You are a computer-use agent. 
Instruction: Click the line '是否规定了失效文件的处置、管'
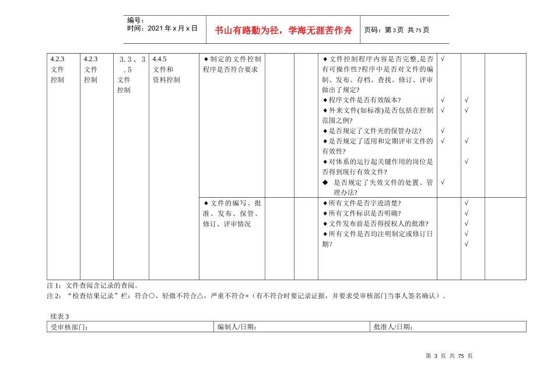pos(378,183)
